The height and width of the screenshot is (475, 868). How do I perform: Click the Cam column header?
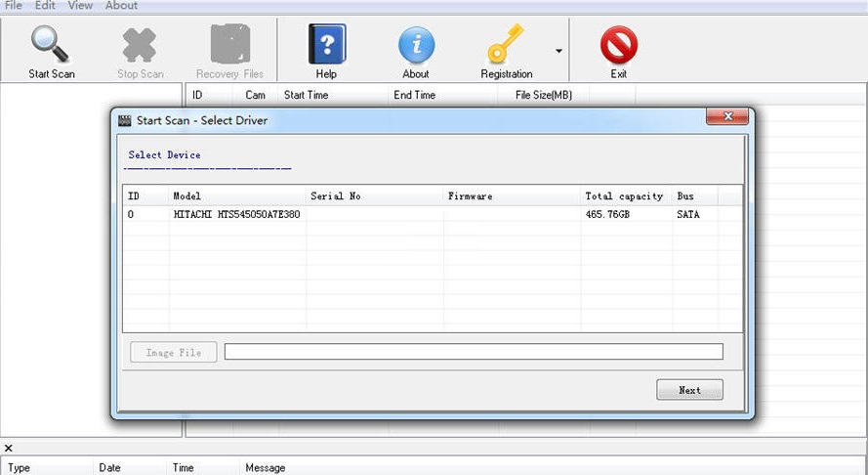click(x=255, y=95)
